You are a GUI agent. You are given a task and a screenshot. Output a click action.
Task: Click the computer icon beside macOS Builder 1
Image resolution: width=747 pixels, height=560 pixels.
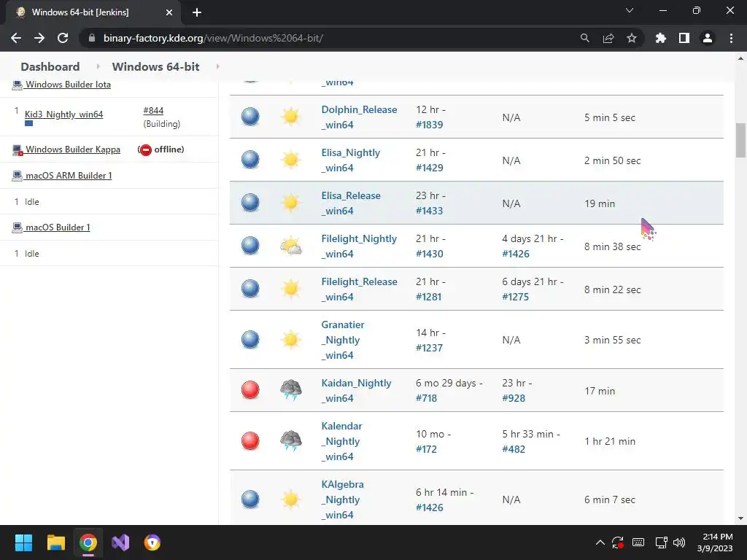coord(18,227)
